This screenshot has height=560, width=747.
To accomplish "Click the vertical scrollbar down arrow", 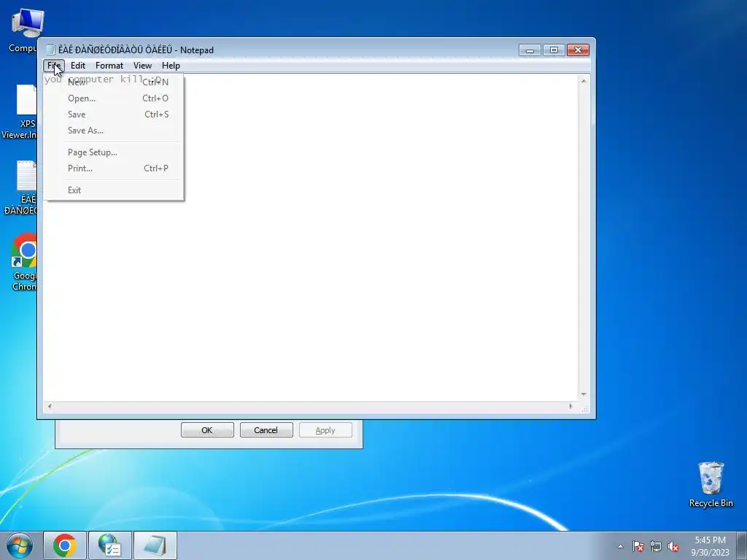I will pos(584,394).
